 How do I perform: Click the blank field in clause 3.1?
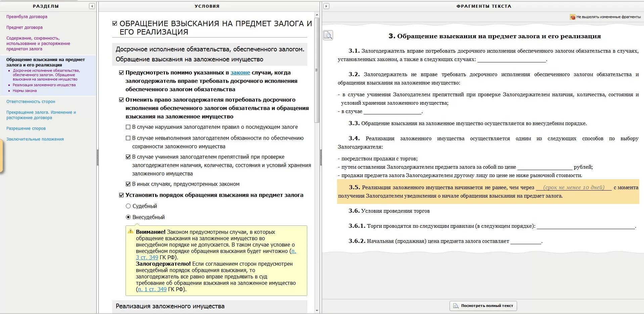click(512, 60)
